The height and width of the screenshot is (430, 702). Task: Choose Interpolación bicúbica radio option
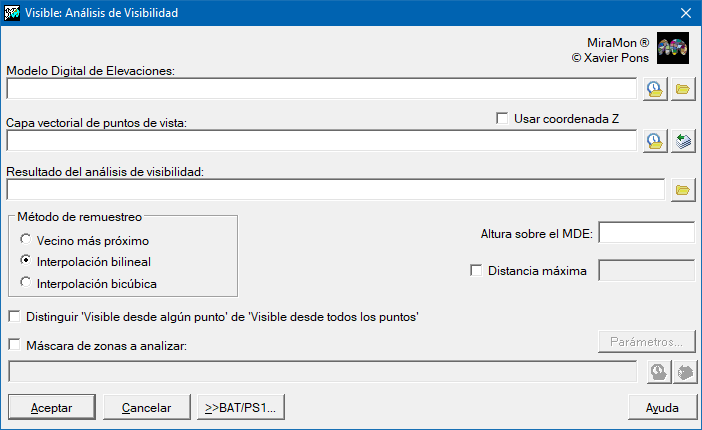[25, 284]
